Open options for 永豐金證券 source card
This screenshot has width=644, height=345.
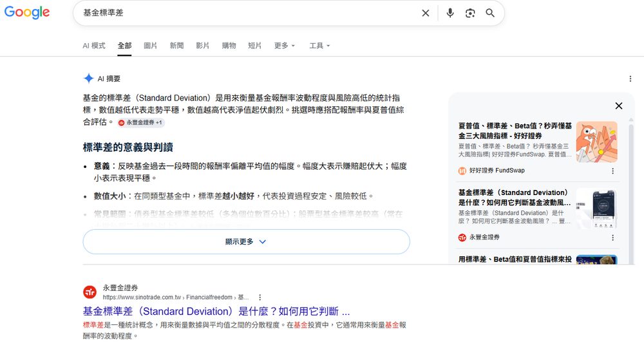[x=613, y=238]
